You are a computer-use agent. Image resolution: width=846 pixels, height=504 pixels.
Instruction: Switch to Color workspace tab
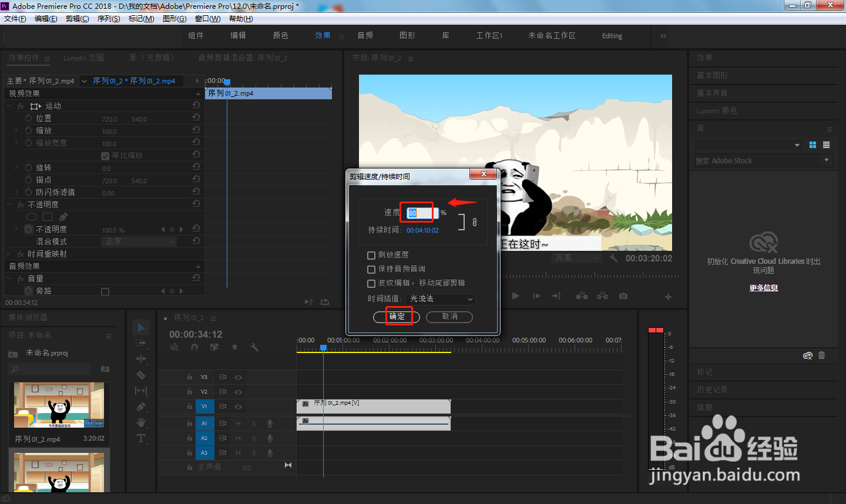(x=281, y=36)
